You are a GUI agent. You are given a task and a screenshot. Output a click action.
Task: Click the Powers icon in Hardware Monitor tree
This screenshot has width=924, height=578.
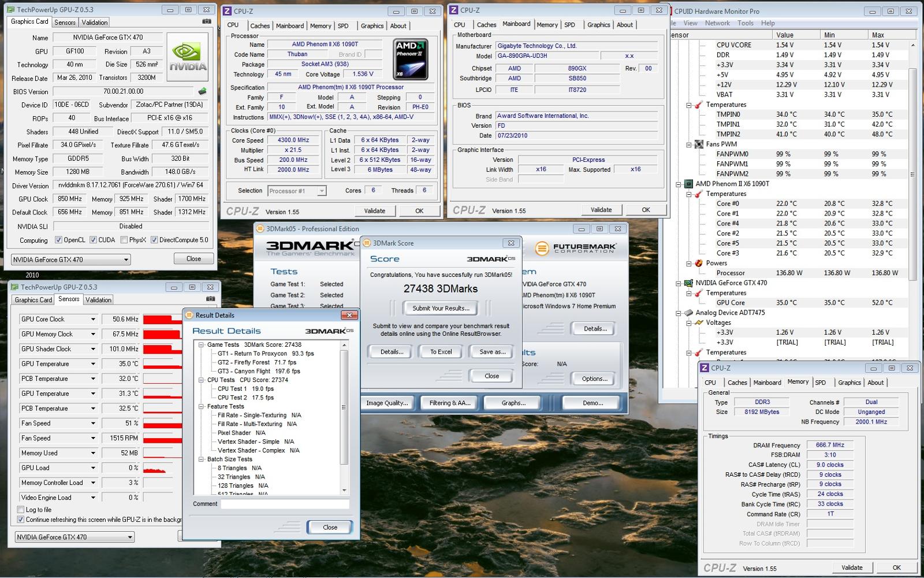tap(699, 263)
